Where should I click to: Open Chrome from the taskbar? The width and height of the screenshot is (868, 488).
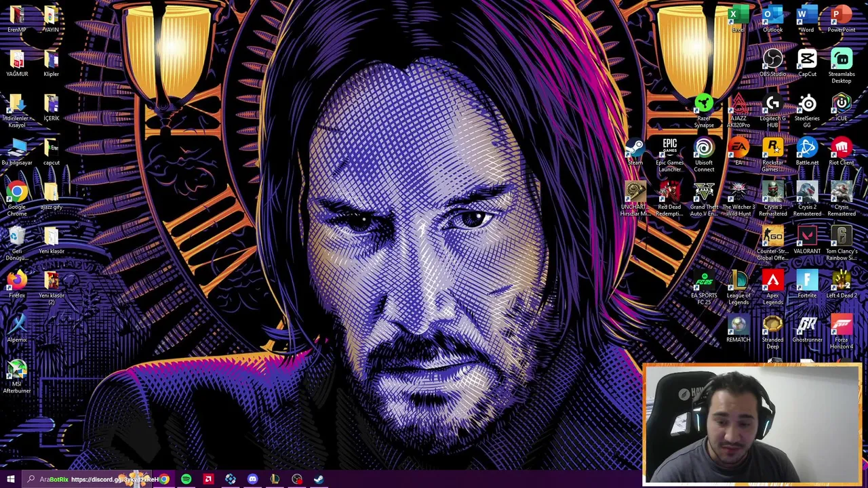coord(164,479)
